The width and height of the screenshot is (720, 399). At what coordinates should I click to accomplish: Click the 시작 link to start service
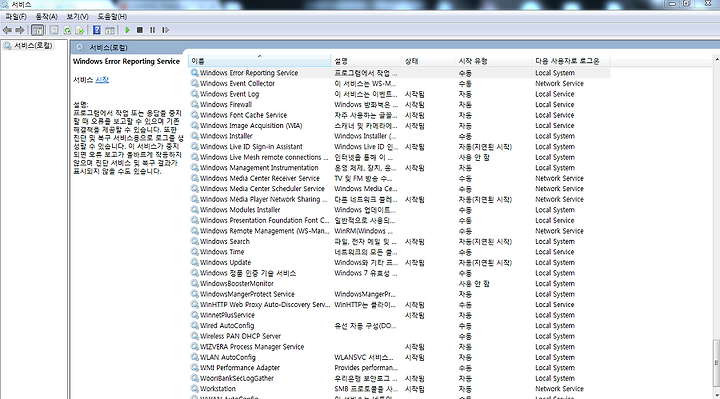point(102,80)
